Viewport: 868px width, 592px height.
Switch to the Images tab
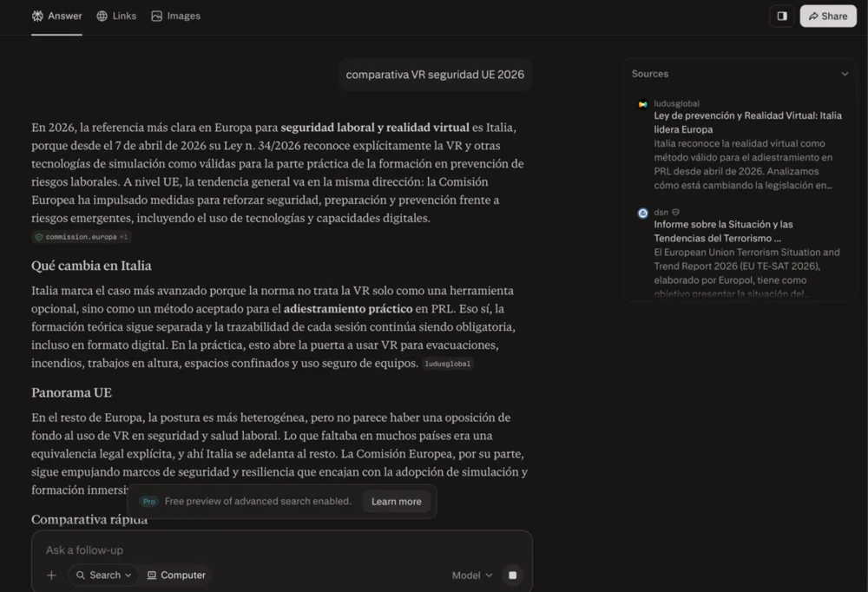[175, 16]
